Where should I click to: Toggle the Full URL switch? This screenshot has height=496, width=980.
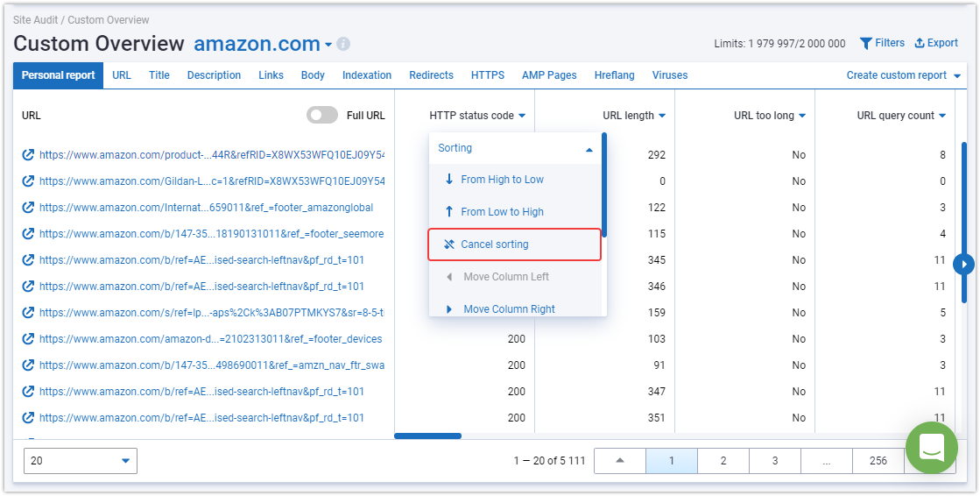coord(322,115)
